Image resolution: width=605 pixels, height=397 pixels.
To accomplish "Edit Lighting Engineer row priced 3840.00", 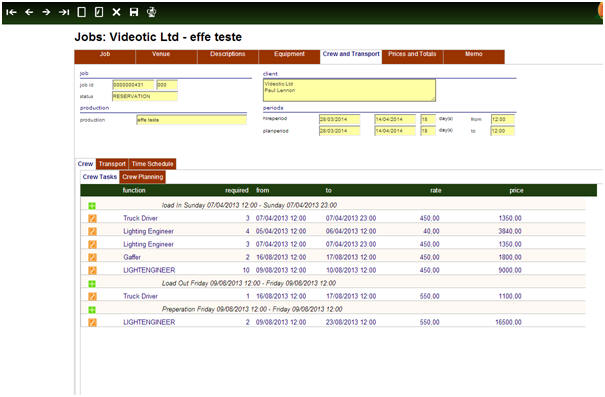I will click(92, 231).
